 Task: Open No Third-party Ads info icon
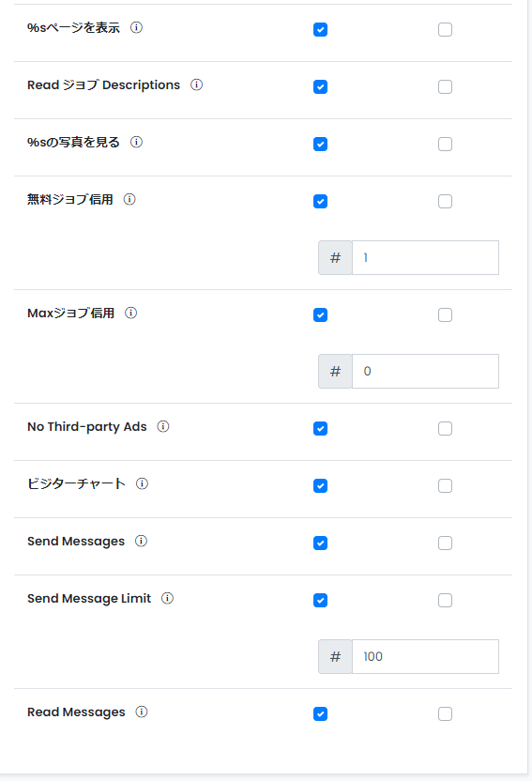tap(163, 426)
